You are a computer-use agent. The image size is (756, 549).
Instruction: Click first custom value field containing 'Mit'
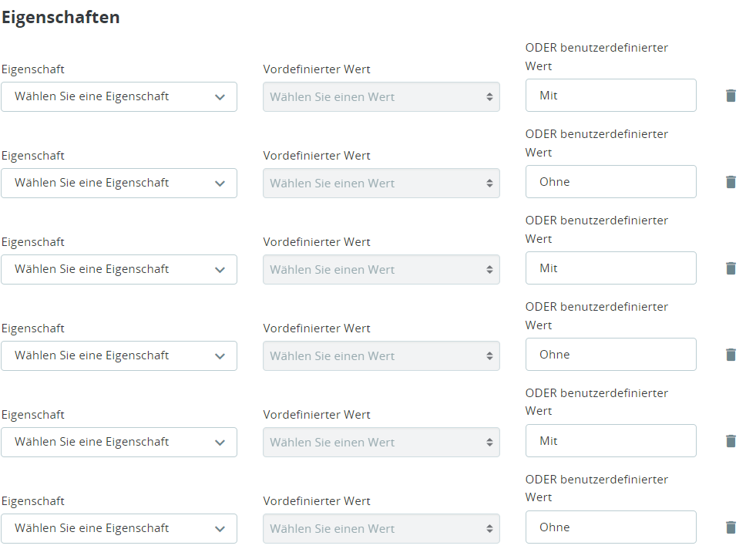(610, 96)
